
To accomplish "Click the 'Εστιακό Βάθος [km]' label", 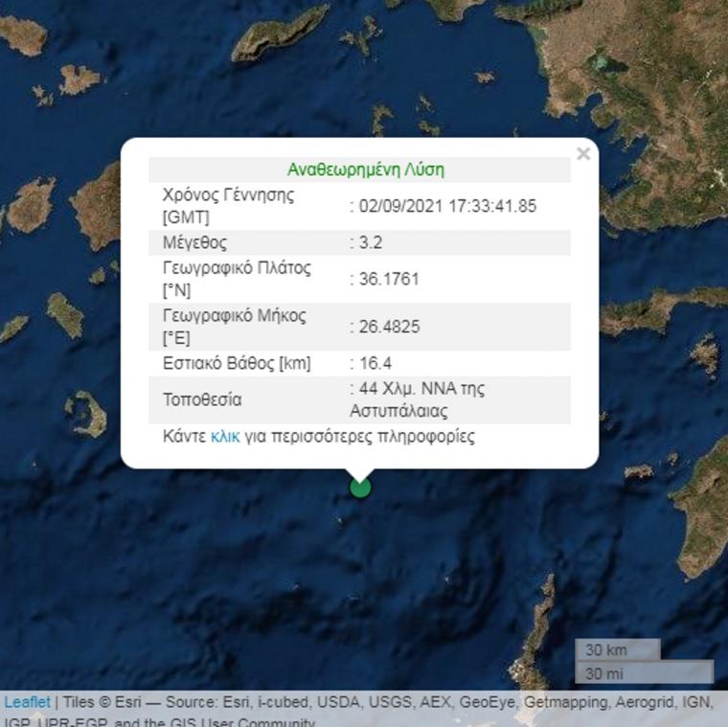I will coord(237,363).
